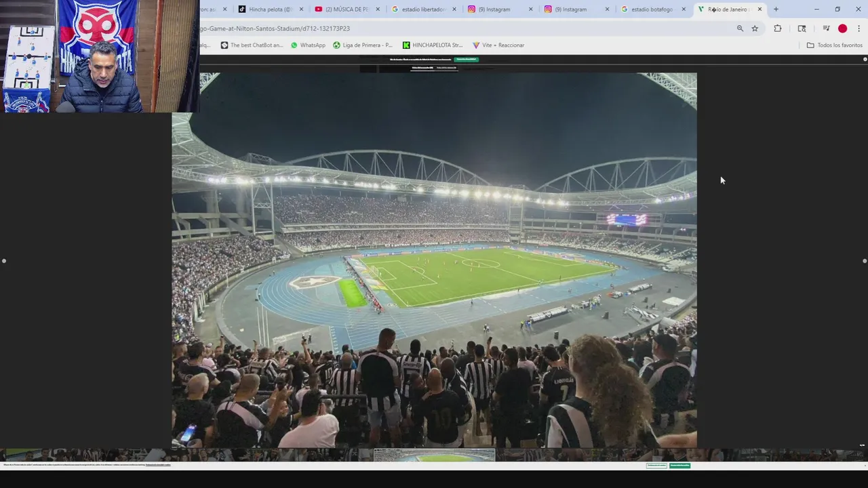Bookmark this page with the star icon

click(755, 28)
